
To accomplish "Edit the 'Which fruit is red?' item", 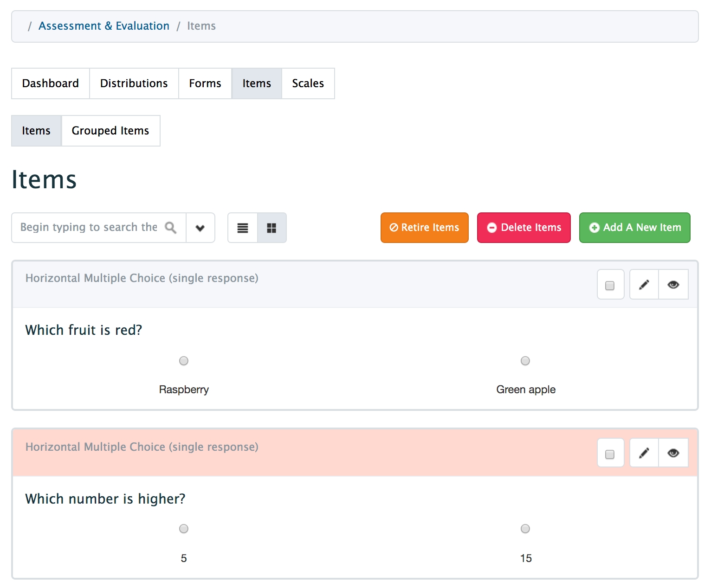I will [644, 285].
